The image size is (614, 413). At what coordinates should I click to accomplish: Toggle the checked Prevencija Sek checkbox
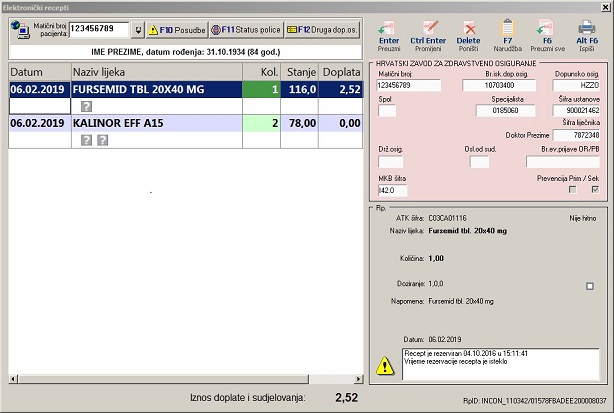(x=595, y=190)
